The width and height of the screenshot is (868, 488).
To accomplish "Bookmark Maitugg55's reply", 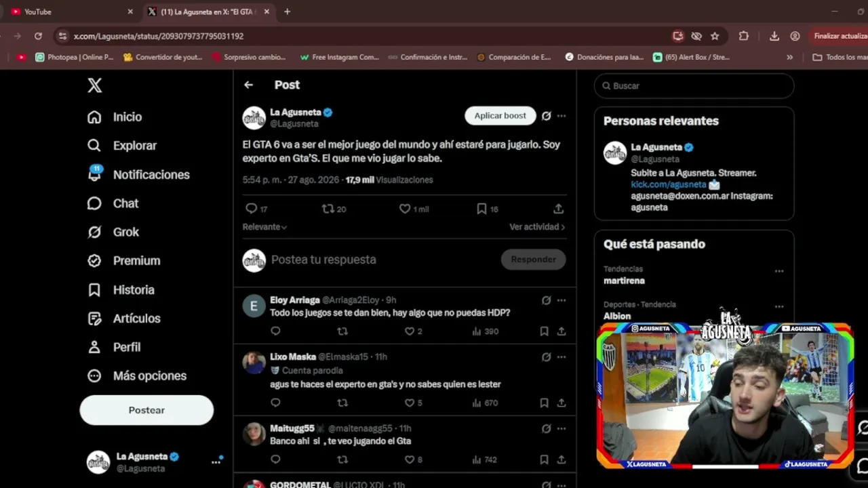I will point(544,460).
